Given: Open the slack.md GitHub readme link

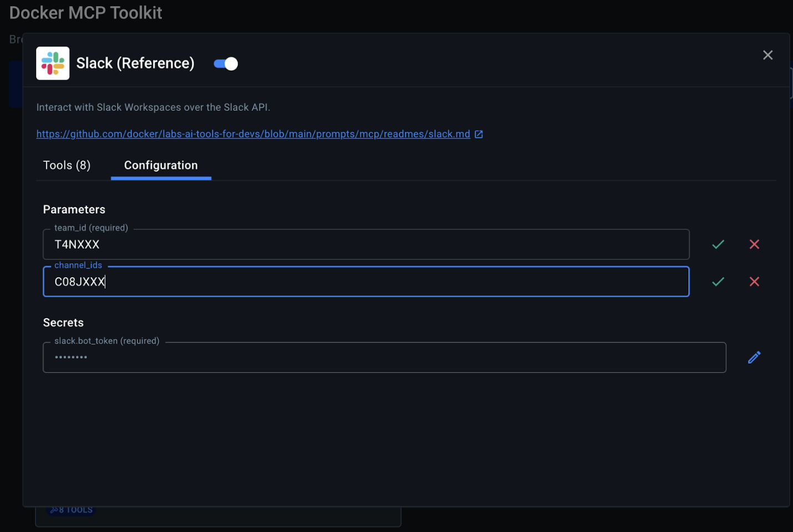Looking at the screenshot, I should tap(253, 134).
